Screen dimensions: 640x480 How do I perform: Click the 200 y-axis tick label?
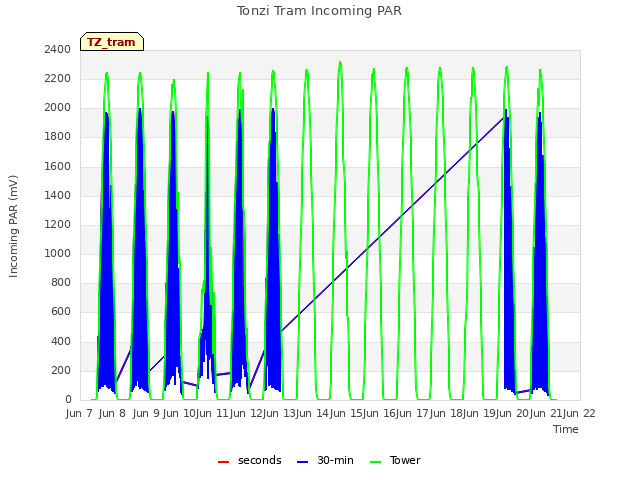(61, 370)
